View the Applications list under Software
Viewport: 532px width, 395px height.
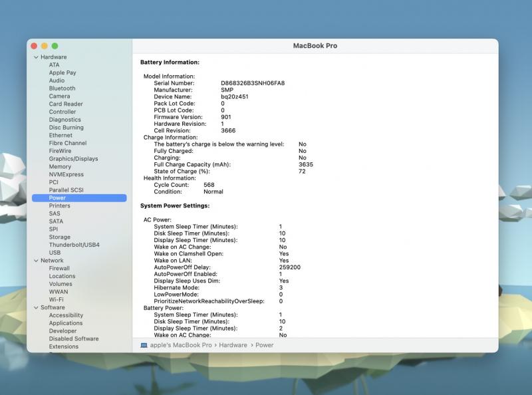click(66, 323)
